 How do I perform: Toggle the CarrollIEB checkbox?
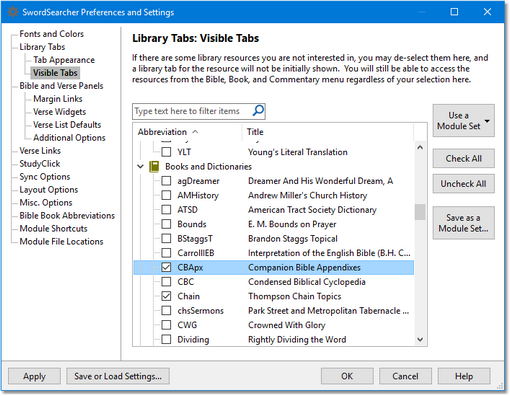coord(166,253)
